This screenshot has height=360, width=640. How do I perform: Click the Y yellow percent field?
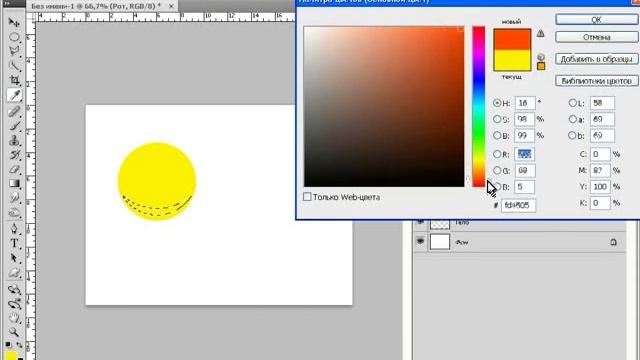[600, 187]
